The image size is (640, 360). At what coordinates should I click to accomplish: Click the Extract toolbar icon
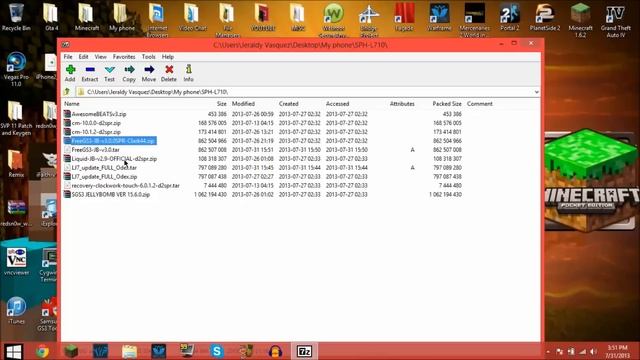(x=90, y=73)
